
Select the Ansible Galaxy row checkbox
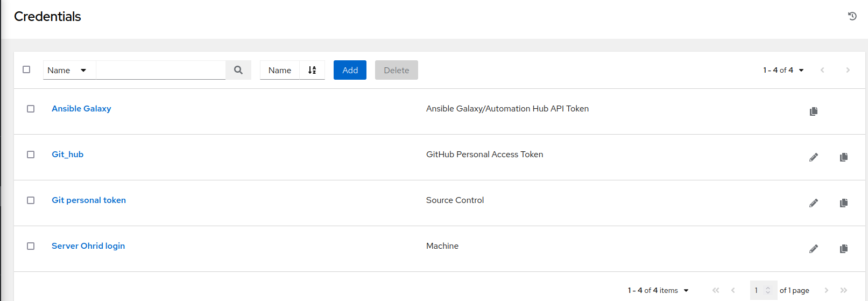tap(31, 109)
